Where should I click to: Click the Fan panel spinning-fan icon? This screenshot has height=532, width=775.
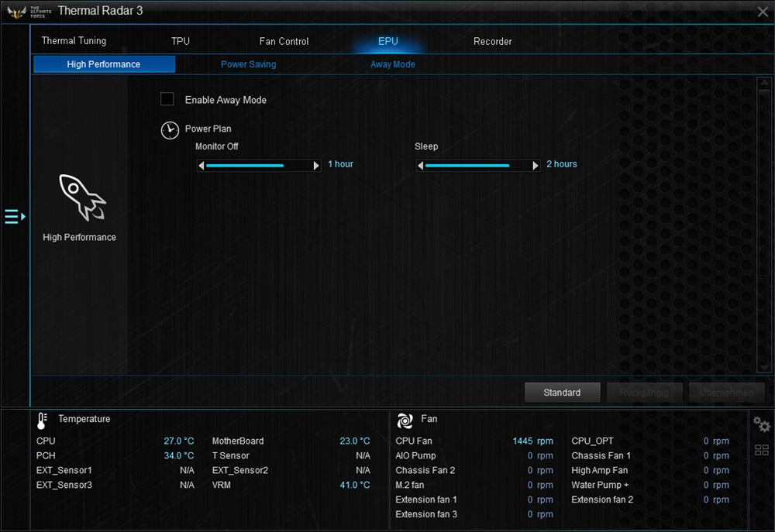(405, 420)
